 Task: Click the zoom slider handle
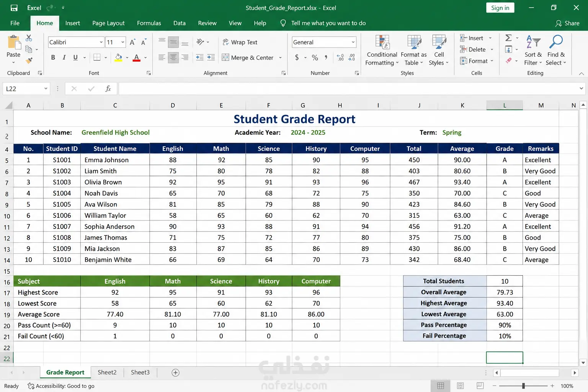pos(523,386)
